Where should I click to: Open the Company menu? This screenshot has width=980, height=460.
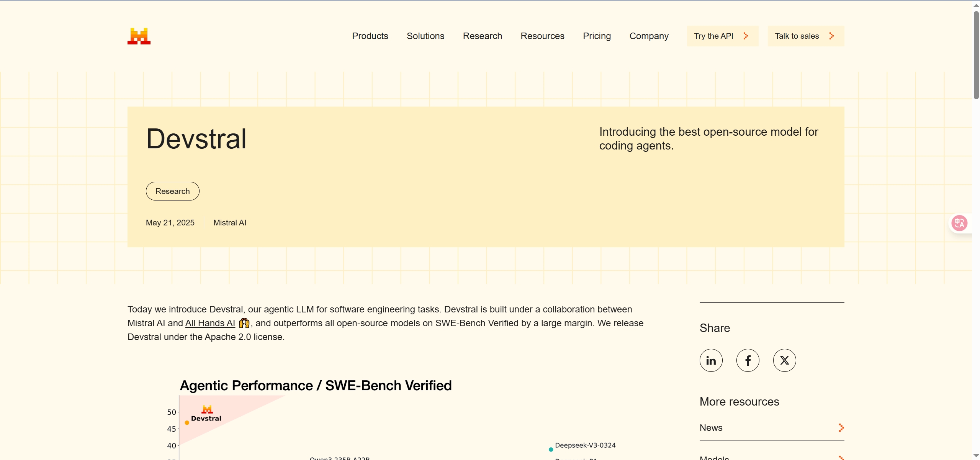tap(649, 36)
